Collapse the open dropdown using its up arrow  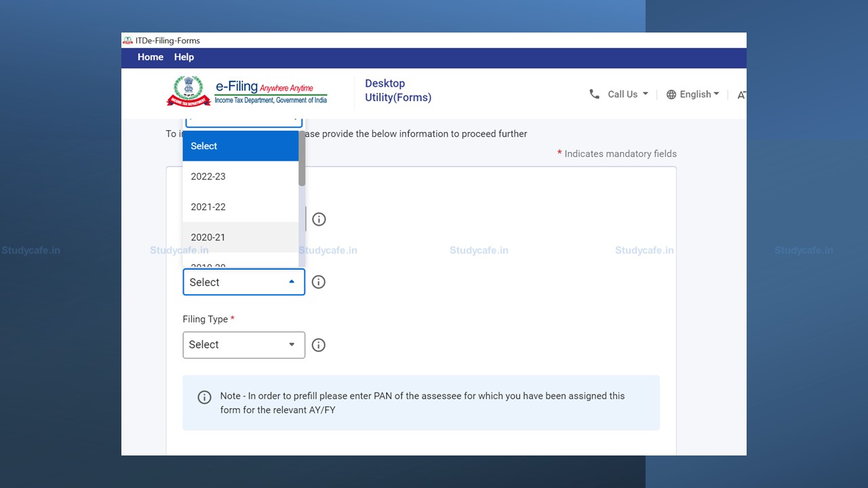292,282
